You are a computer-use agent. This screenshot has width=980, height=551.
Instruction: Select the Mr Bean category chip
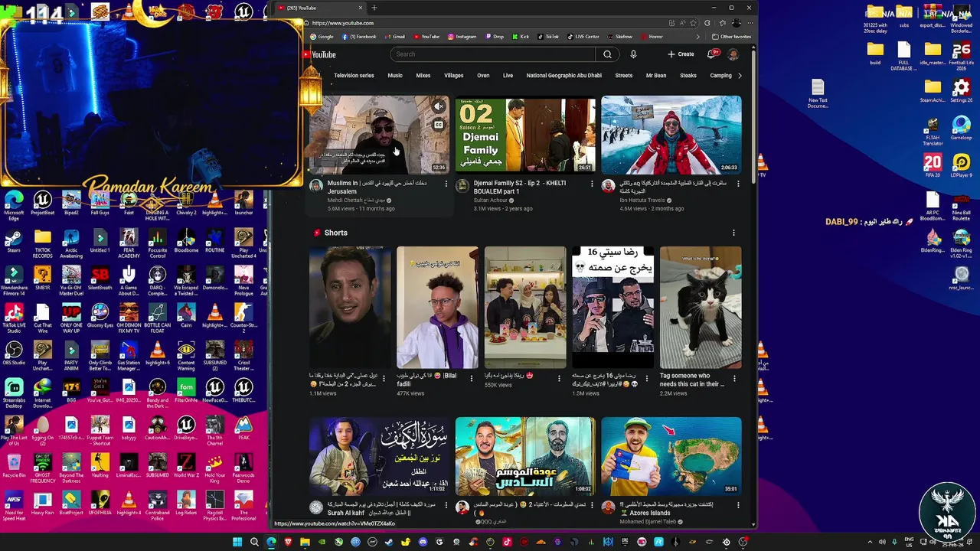point(656,76)
